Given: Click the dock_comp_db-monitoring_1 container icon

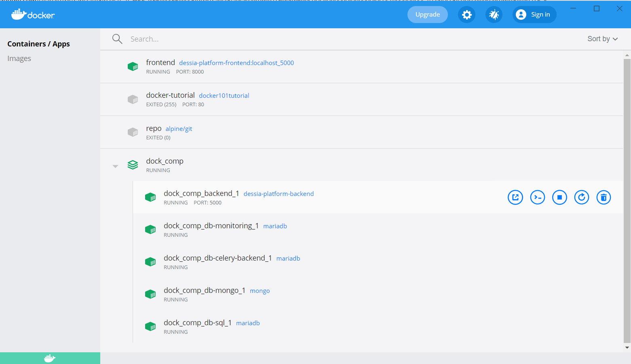Looking at the screenshot, I should point(150,229).
